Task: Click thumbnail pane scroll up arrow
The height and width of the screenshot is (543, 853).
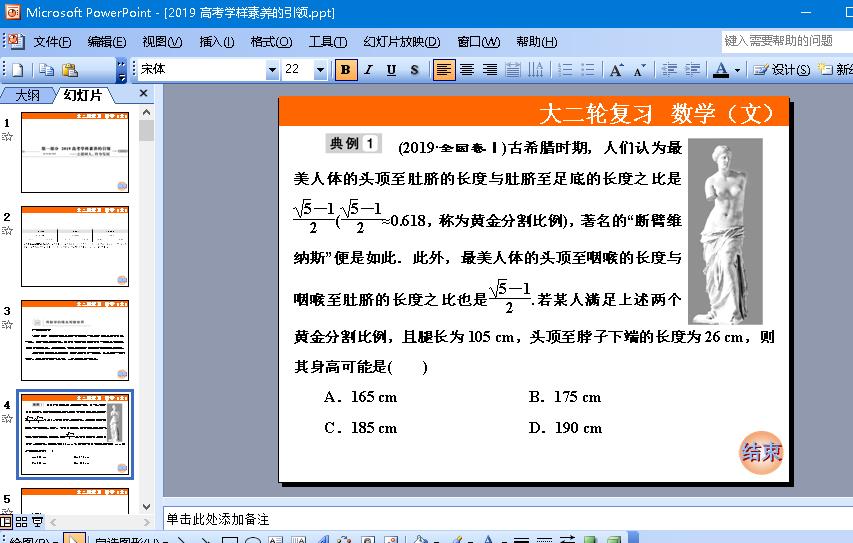Action: (x=146, y=113)
